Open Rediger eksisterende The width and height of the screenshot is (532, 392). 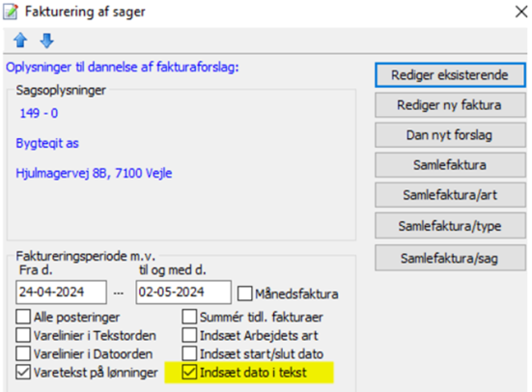pos(450,75)
